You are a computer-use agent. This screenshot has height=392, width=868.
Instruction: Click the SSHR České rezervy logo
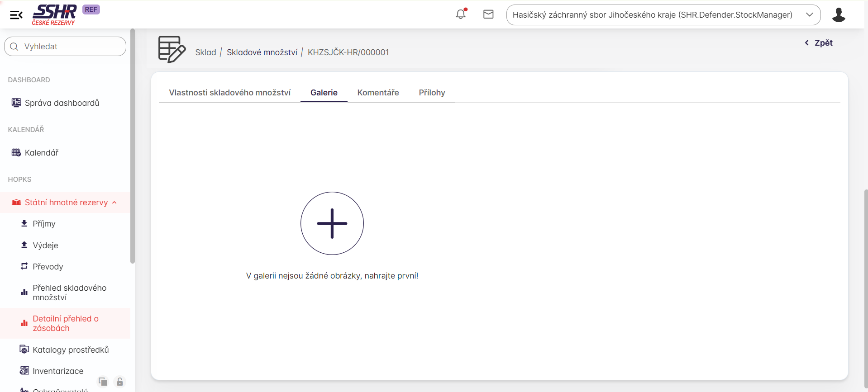click(x=54, y=15)
